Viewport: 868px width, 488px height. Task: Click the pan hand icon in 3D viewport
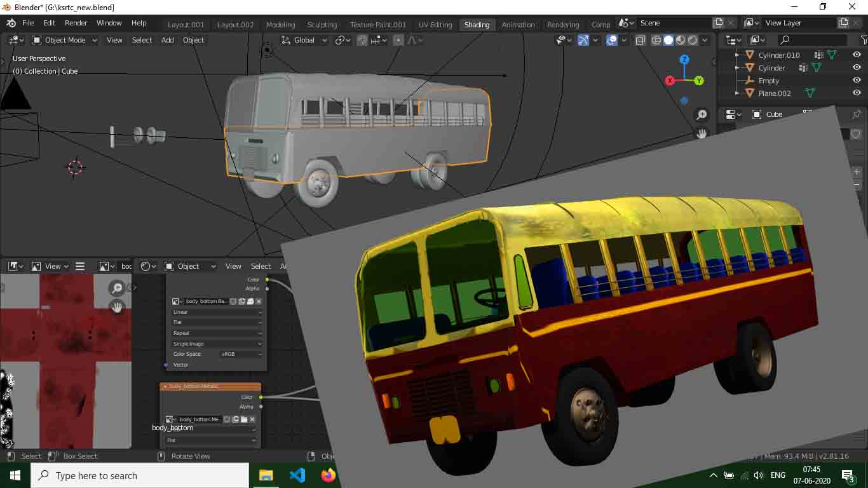pyautogui.click(x=702, y=134)
